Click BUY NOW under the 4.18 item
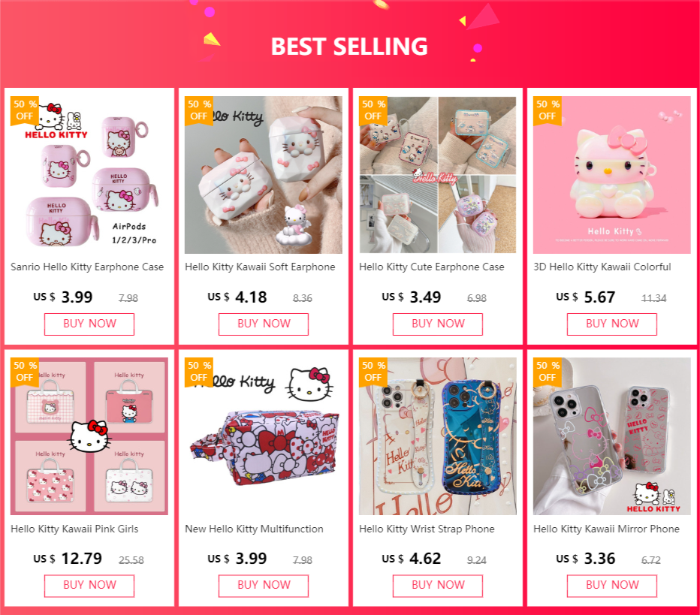Screen dimensions: 700x615 [264, 324]
